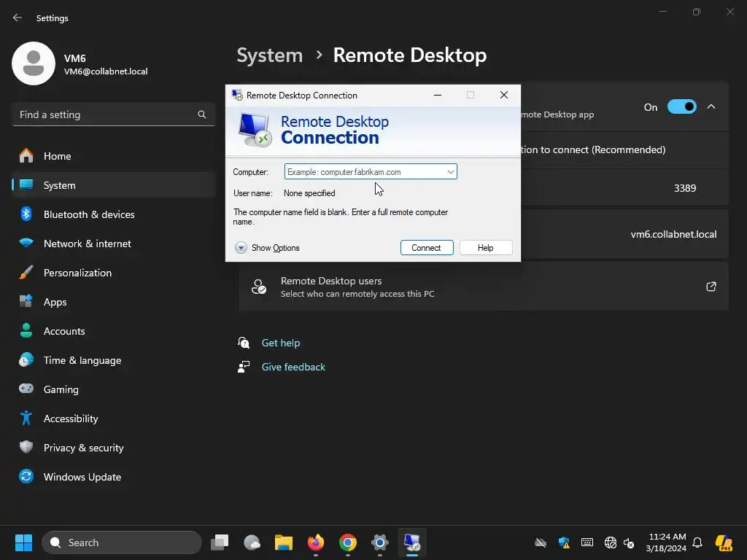This screenshot has width=747, height=560.
Task: Click the VM6 profile avatar
Action: point(34,63)
